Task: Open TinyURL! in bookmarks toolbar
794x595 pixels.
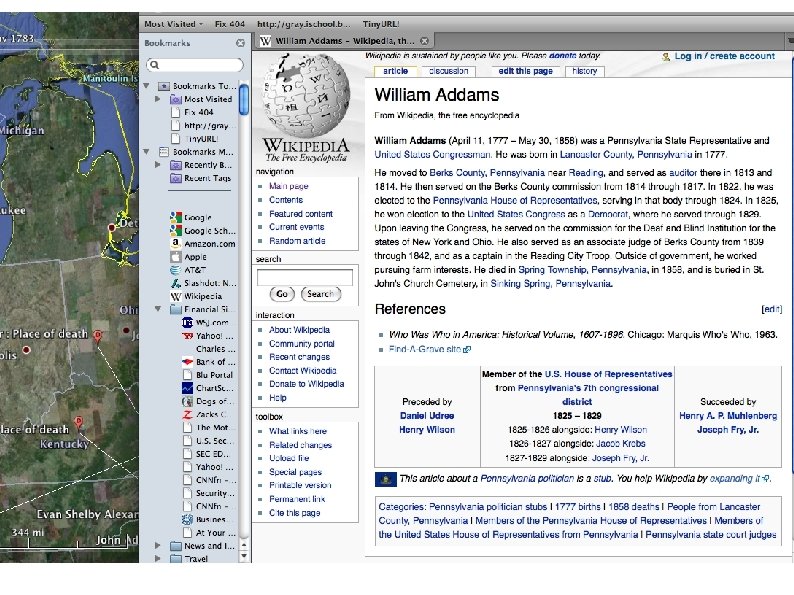Action: tap(381, 24)
